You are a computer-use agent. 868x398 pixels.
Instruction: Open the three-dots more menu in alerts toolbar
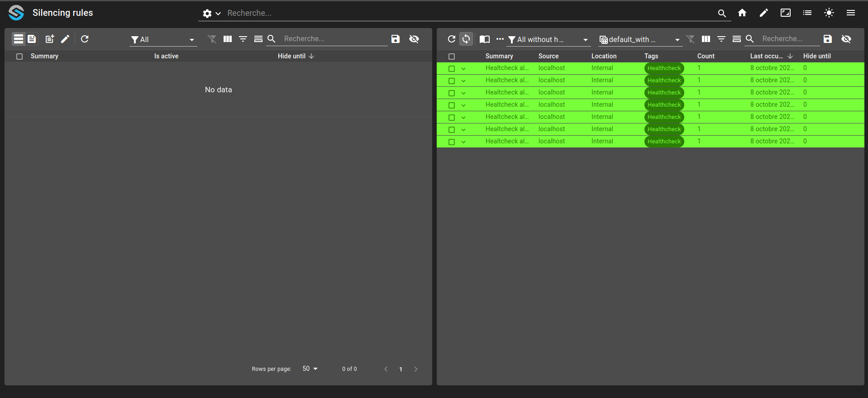coord(500,39)
